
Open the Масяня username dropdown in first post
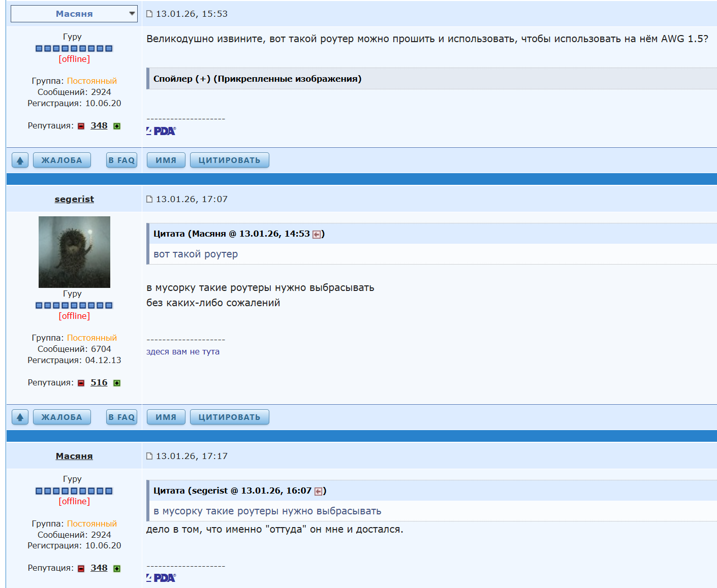(74, 14)
